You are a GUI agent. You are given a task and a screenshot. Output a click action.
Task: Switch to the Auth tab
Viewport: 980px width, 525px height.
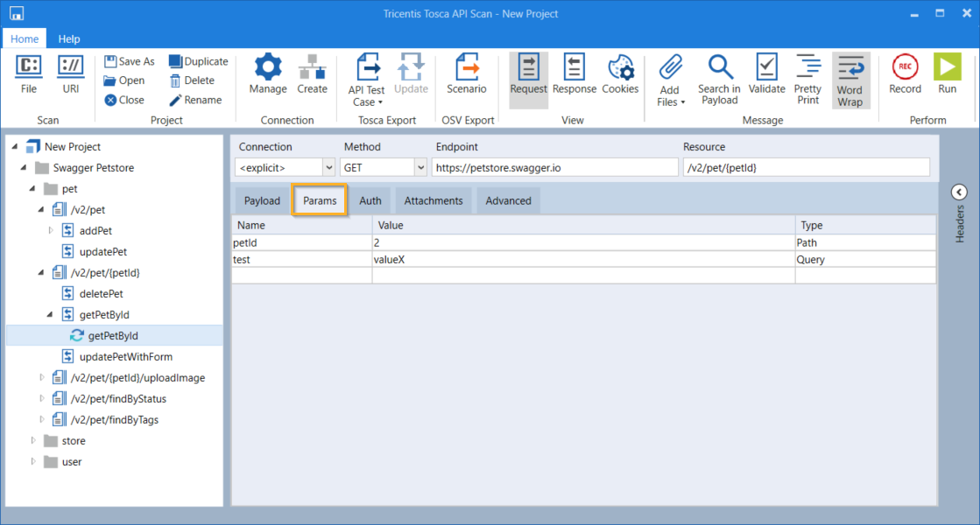[x=370, y=200]
